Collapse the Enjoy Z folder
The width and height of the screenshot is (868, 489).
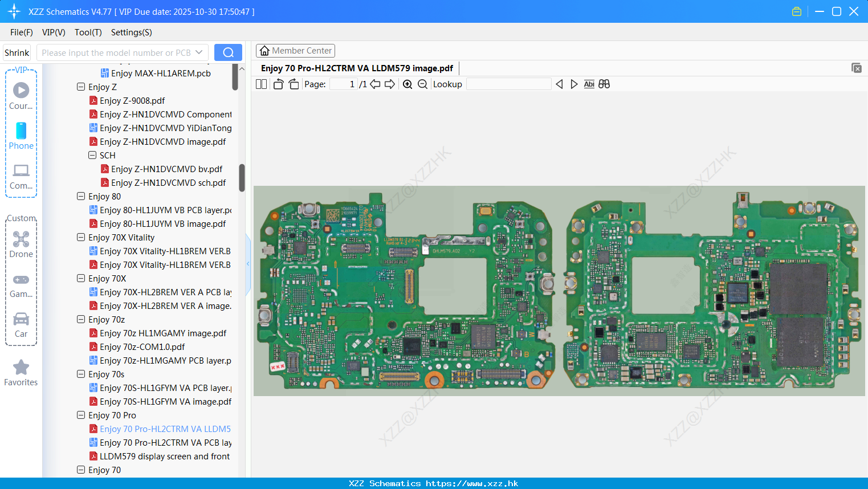81,87
